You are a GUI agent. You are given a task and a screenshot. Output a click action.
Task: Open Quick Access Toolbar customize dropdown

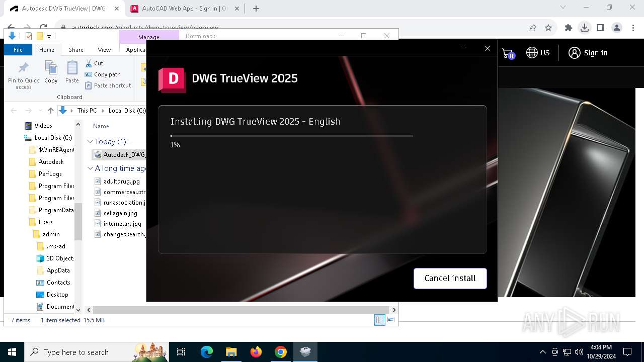pos(49,36)
